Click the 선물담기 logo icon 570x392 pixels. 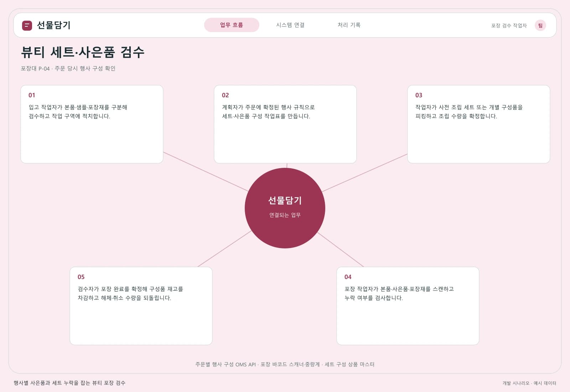click(x=27, y=25)
